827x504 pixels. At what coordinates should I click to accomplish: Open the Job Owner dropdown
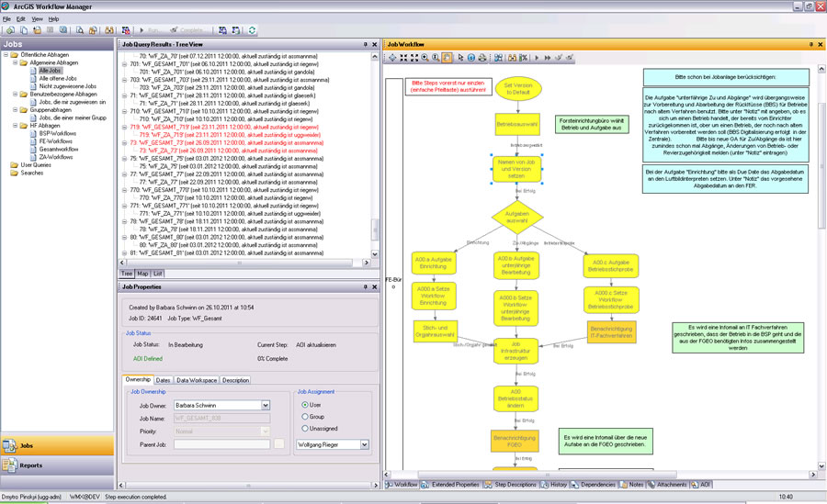click(x=266, y=405)
